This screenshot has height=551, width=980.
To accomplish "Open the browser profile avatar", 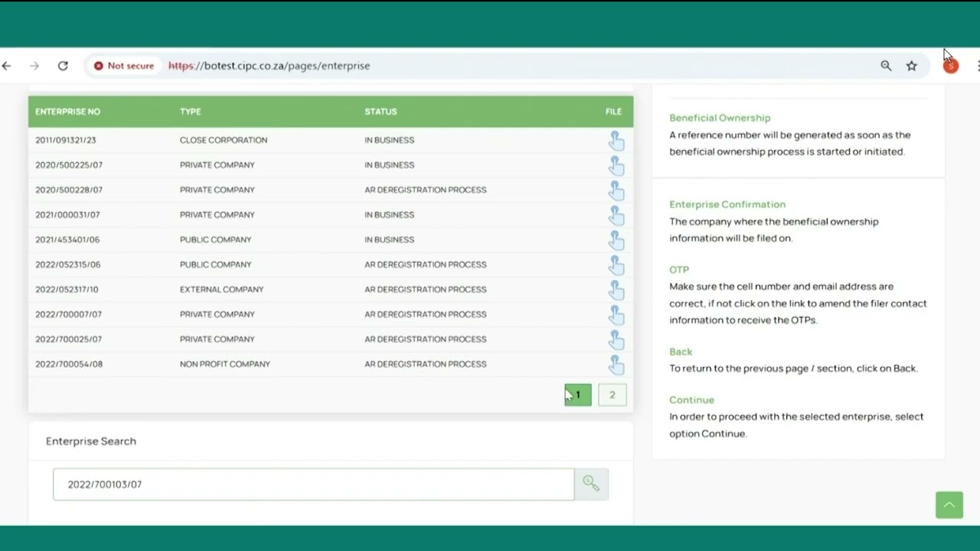I will point(951,66).
